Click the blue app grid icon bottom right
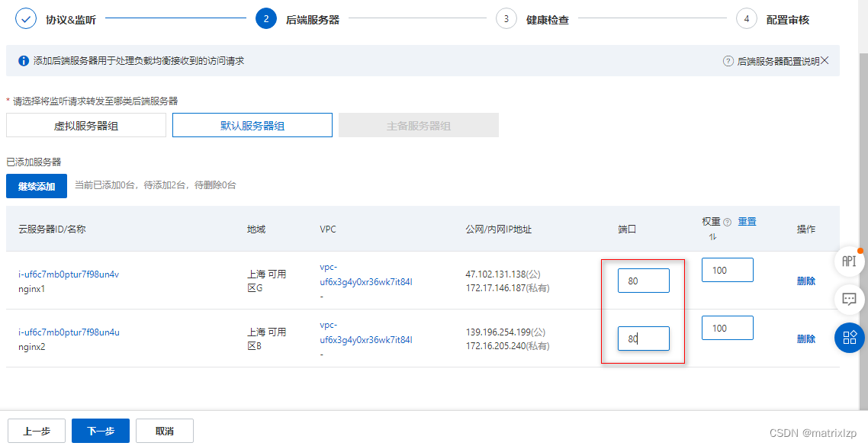The height and width of the screenshot is (446, 868). 849,338
